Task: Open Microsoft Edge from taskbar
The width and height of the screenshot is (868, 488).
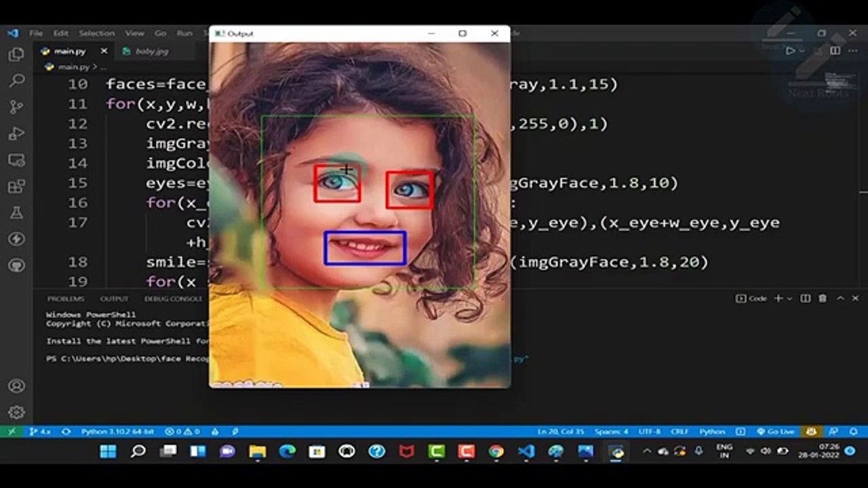Action: tap(287, 451)
